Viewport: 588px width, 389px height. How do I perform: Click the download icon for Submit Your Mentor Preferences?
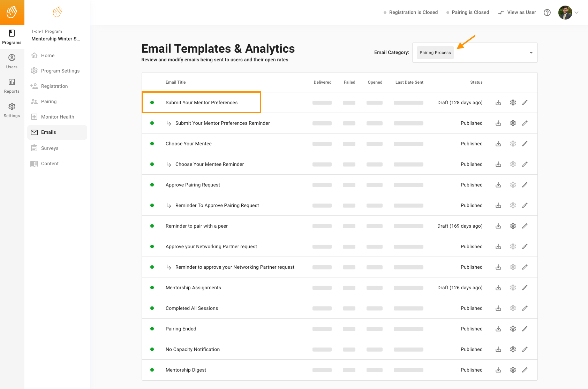coord(498,102)
